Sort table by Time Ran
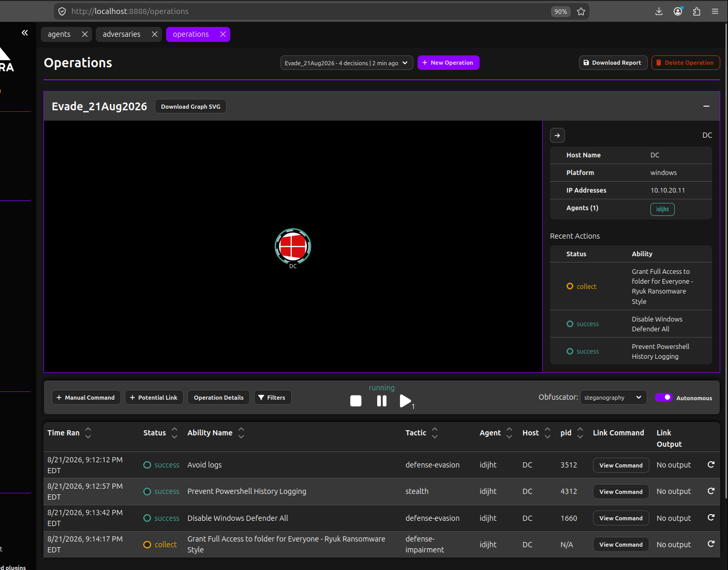This screenshot has width=728, height=570. [x=88, y=433]
